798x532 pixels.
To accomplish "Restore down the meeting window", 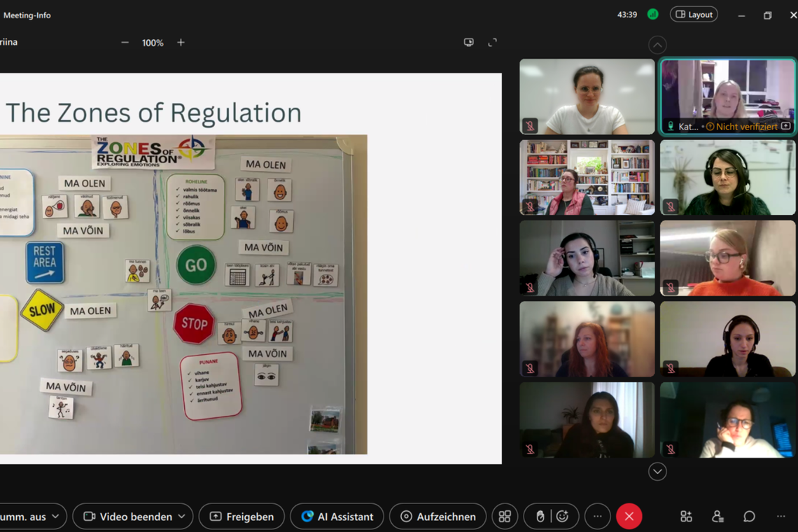I will pyautogui.click(x=767, y=15).
